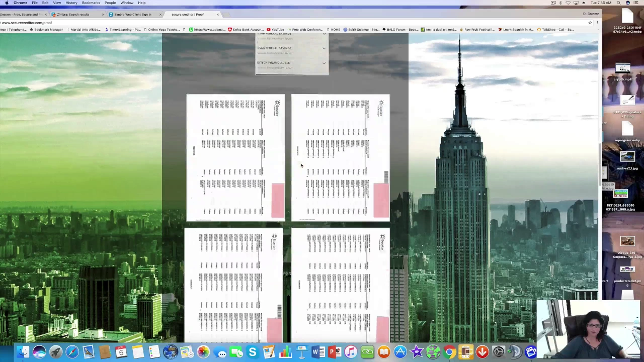Image resolution: width=644 pixels, height=362 pixels.
Task: Open Skype icon in the Dock
Action: [253, 352]
